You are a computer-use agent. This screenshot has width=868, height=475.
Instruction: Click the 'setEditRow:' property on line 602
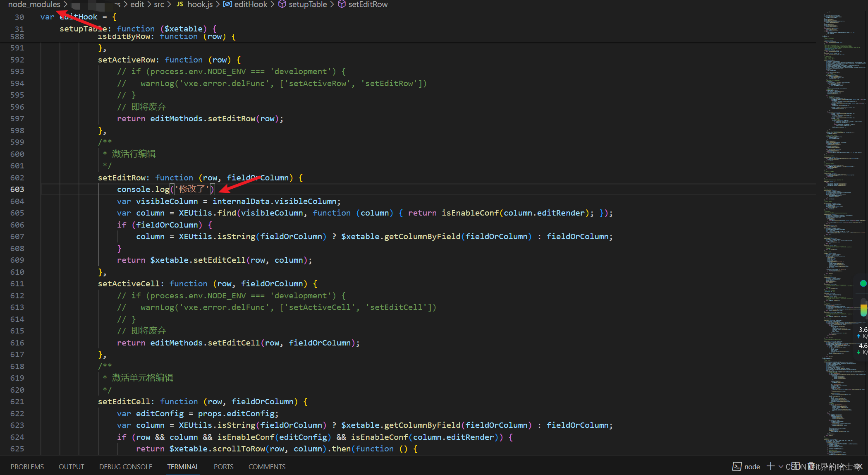pyautogui.click(x=124, y=178)
